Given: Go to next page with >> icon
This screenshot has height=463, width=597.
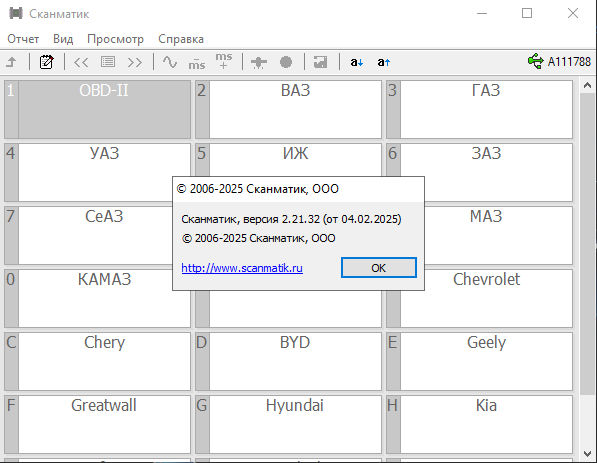Looking at the screenshot, I should [135, 62].
